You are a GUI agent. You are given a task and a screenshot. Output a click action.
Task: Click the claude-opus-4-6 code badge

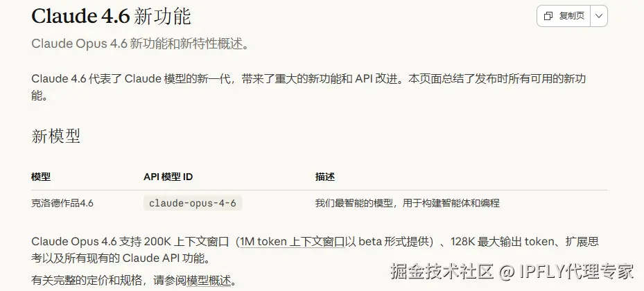click(193, 203)
